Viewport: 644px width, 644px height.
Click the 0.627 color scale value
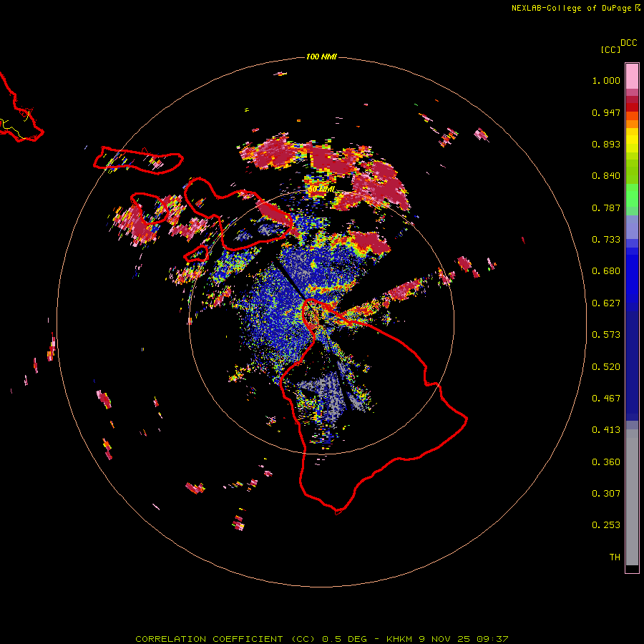pos(606,303)
